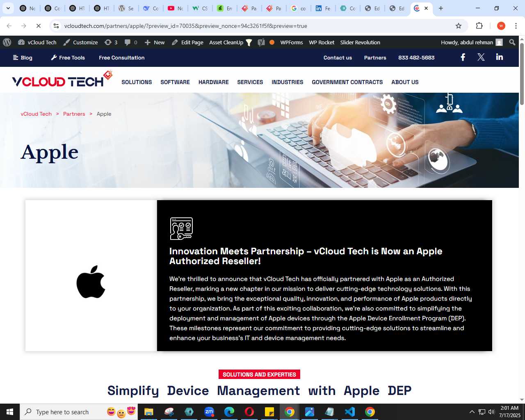Open File Explorer from the taskbar
Viewport: 525px width, 420px height.
tap(149, 412)
